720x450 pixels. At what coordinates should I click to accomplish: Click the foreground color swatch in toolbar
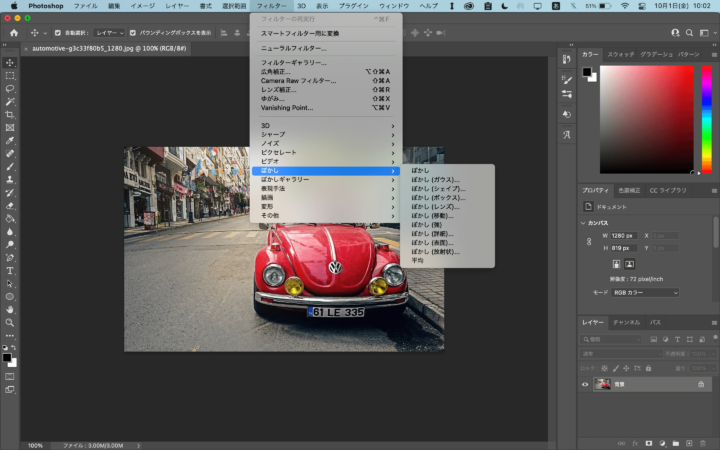point(7,357)
